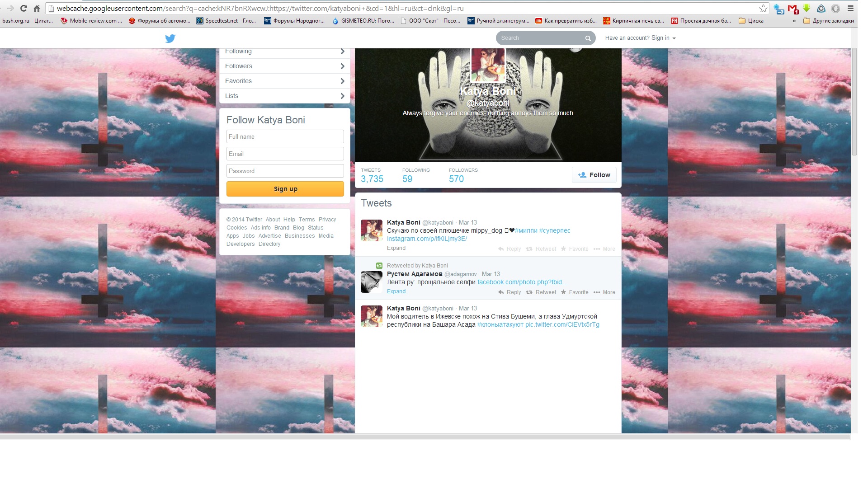
Task: Click the vertical page scrollbar
Action: [x=854, y=102]
